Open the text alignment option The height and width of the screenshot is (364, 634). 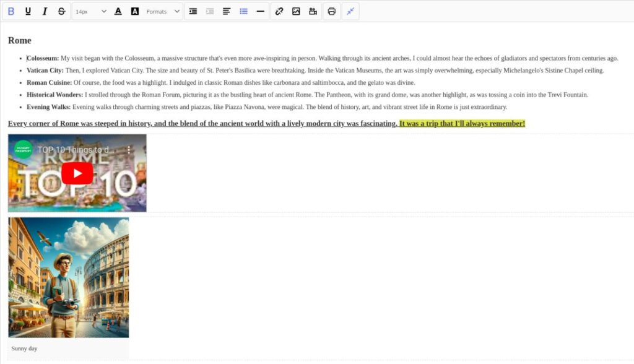(226, 11)
